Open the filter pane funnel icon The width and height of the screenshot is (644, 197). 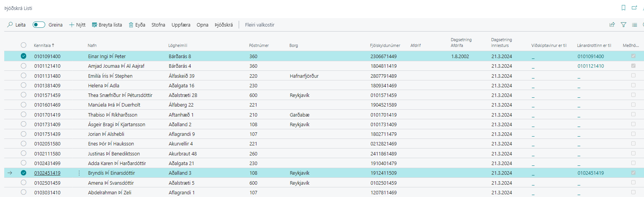click(x=624, y=25)
